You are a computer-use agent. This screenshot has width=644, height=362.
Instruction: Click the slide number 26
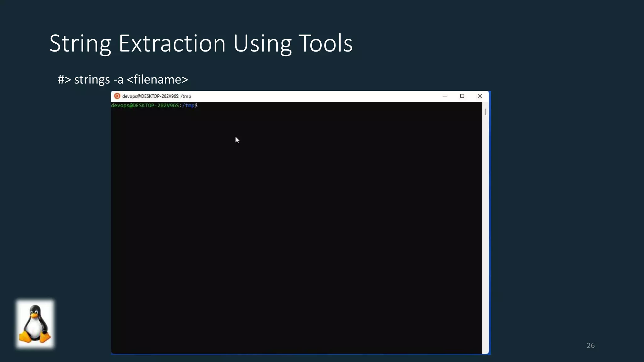click(x=590, y=345)
